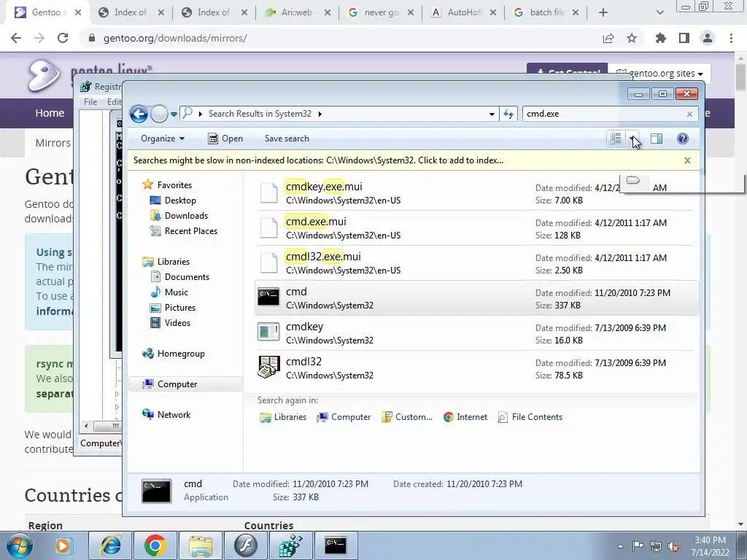Viewport: 747px width, 560px height.
Task: Select the cmdl32.exe.mui result
Action: click(476, 262)
